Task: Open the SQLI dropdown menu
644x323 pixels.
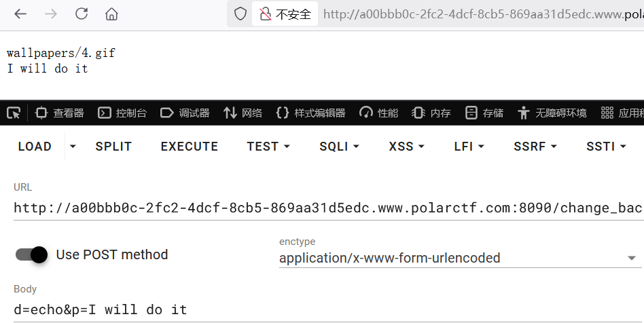Action: point(339,147)
